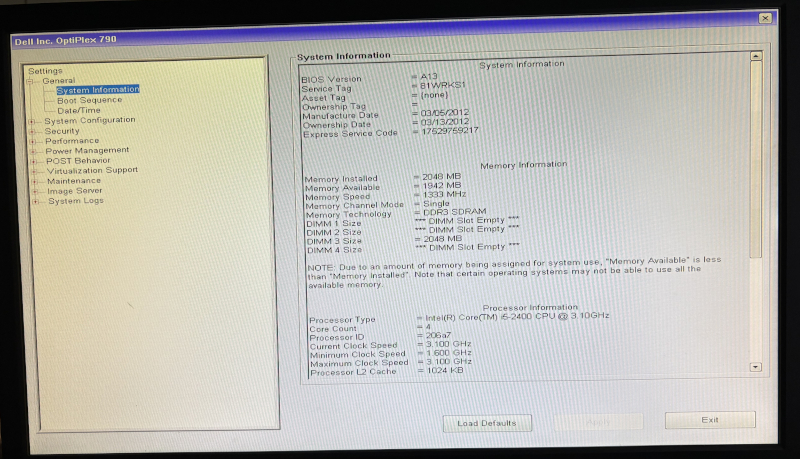Expand the Security section
This screenshot has height=459, width=800.
click(x=33, y=131)
